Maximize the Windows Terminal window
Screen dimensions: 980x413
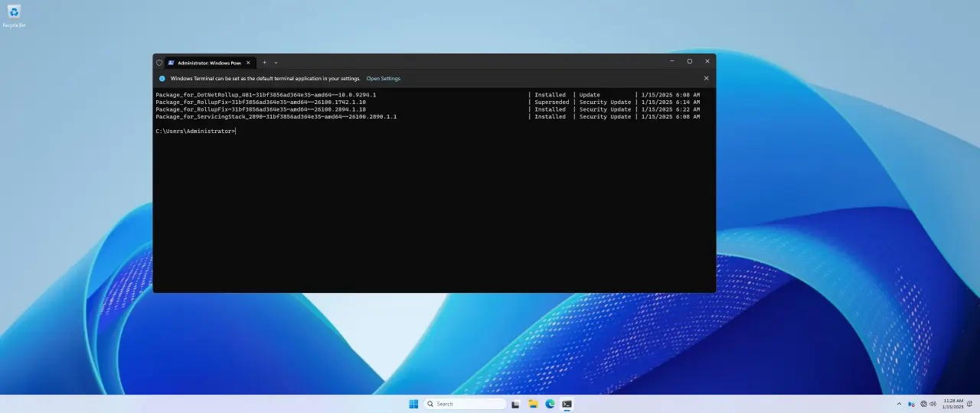tap(689, 61)
